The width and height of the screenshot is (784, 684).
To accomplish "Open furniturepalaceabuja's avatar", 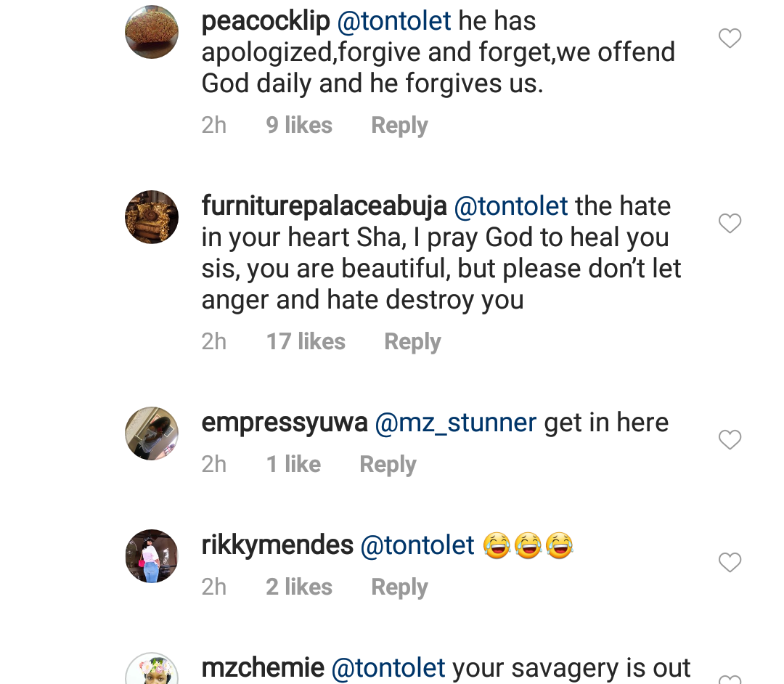I will pos(152,217).
